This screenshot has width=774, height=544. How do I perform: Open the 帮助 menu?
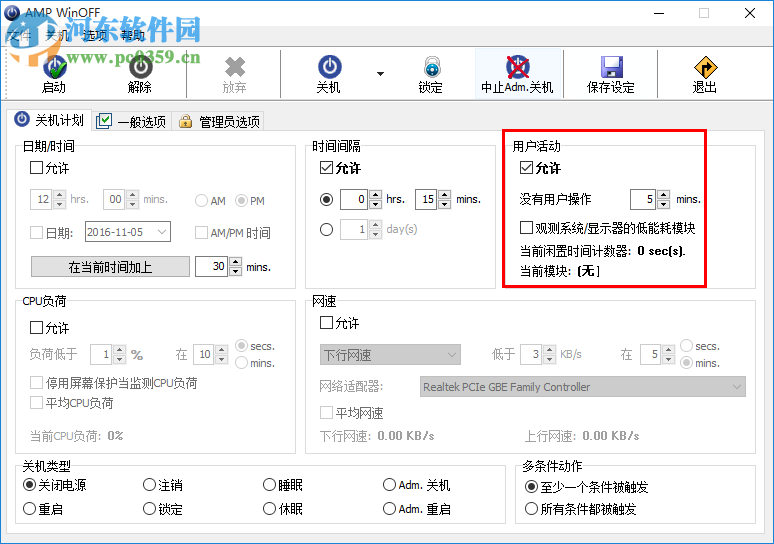133,35
